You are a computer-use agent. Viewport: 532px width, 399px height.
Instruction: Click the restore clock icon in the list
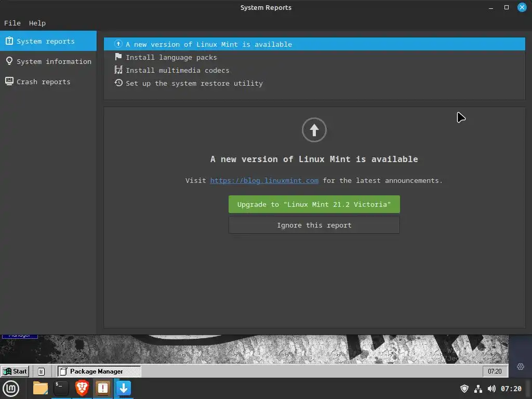pos(118,83)
